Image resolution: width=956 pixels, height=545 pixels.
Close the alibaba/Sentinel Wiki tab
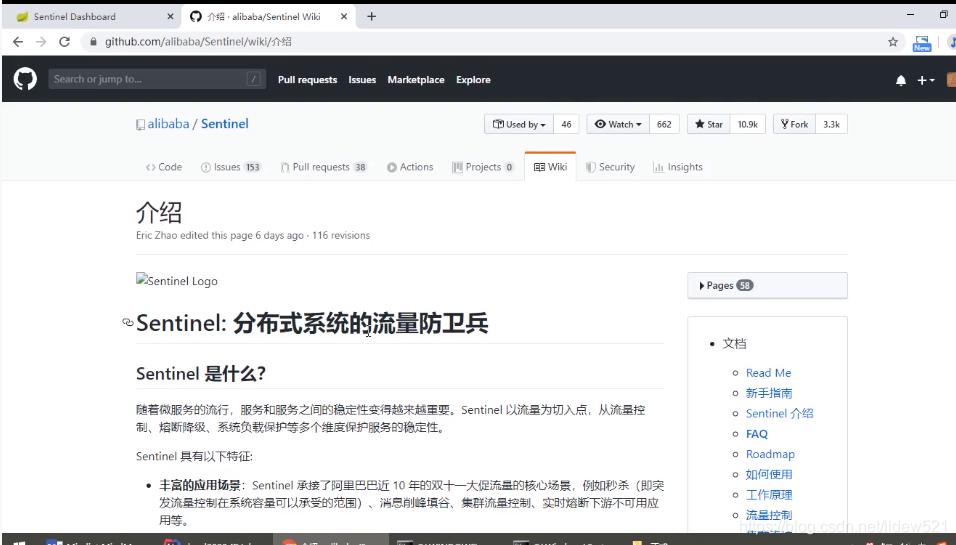pos(344,16)
